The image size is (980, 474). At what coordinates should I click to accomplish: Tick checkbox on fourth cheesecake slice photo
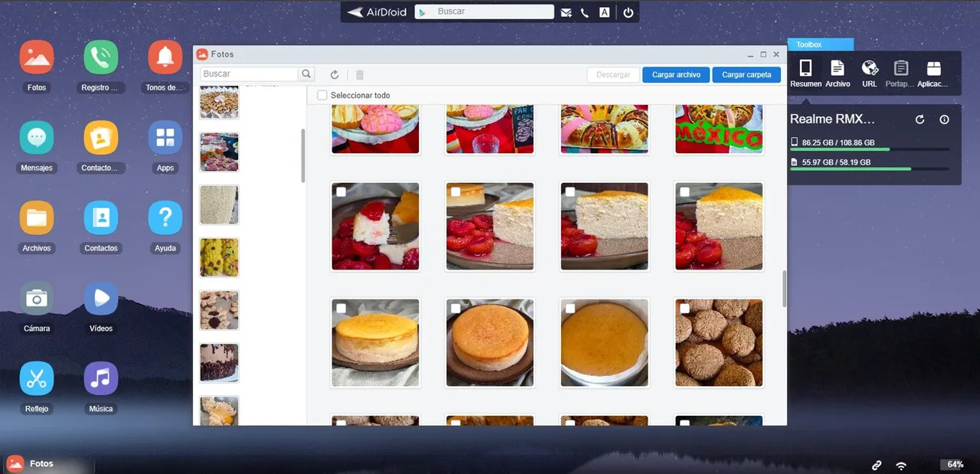(x=684, y=191)
